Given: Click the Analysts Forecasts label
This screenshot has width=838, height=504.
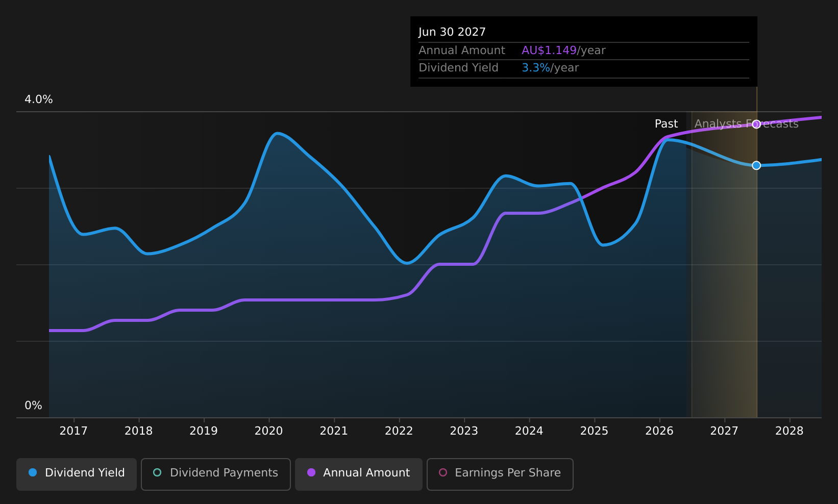Looking at the screenshot, I should point(747,124).
